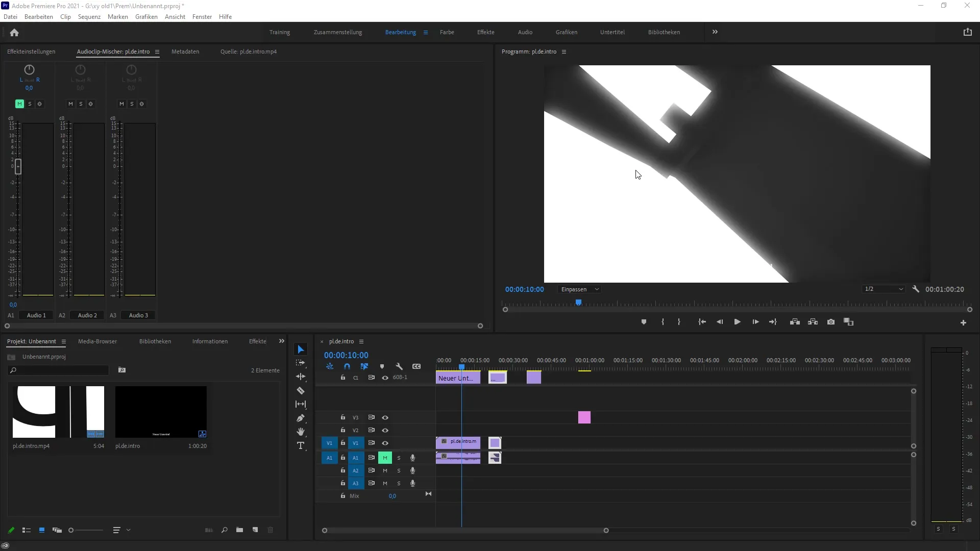Select the Type tool
The height and width of the screenshot is (551, 980).
pyautogui.click(x=301, y=445)
